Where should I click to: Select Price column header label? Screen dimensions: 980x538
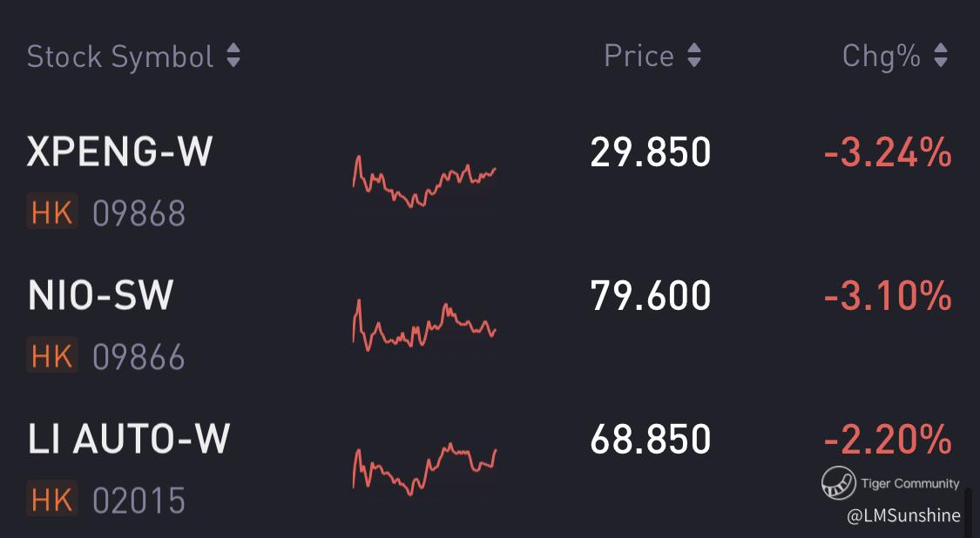[639, 57]
